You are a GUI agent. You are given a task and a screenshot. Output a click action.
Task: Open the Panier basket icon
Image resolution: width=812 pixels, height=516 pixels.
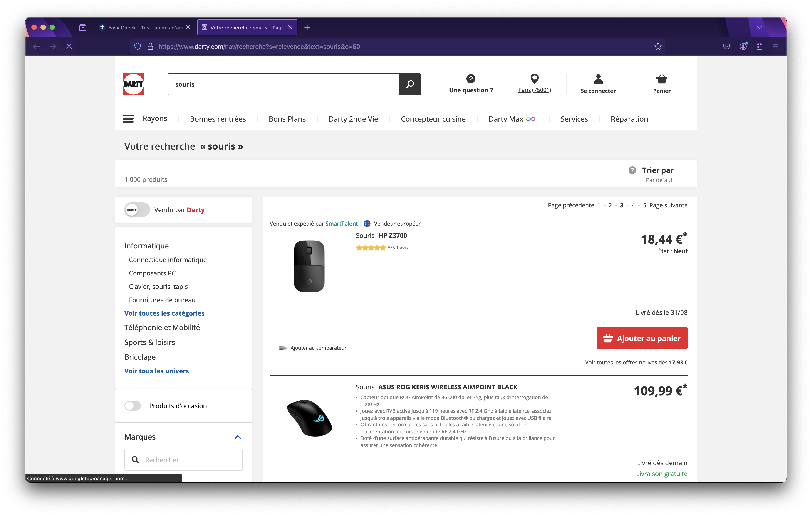click(x=662, y=79)
